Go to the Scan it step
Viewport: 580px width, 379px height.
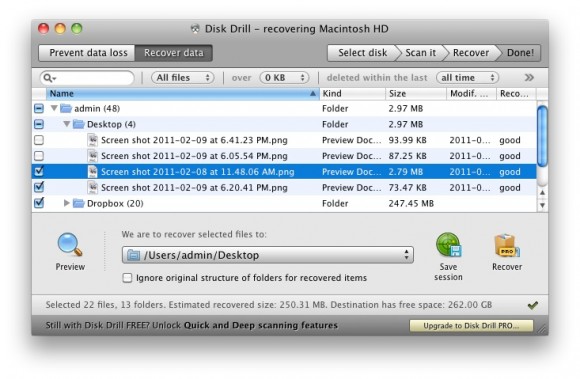[x=421, y=53]
